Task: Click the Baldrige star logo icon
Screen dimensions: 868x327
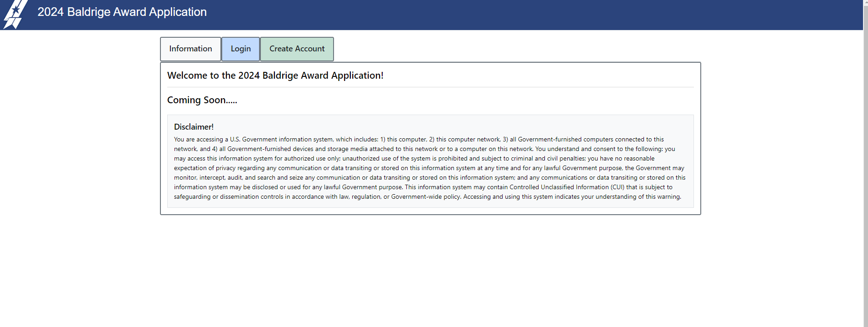Action: [x=15, y=15]
